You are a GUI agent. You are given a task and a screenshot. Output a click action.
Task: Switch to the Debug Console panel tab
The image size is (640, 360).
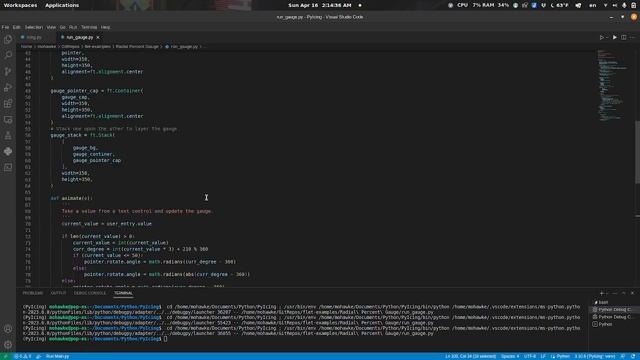pyautogui.click(x=90, y=293)
